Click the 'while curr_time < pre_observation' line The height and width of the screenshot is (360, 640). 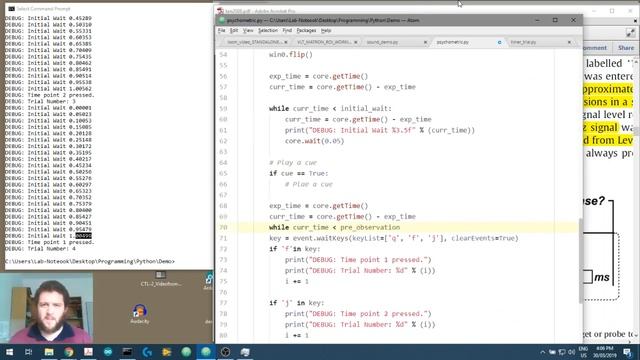pos(334,227)
